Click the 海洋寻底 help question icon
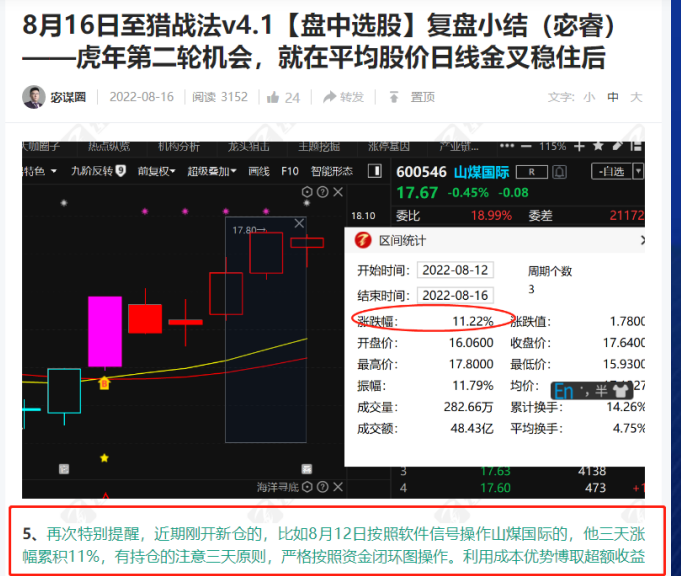The height and width of the screenshot is (576, 681). click(x=322, y=487)
